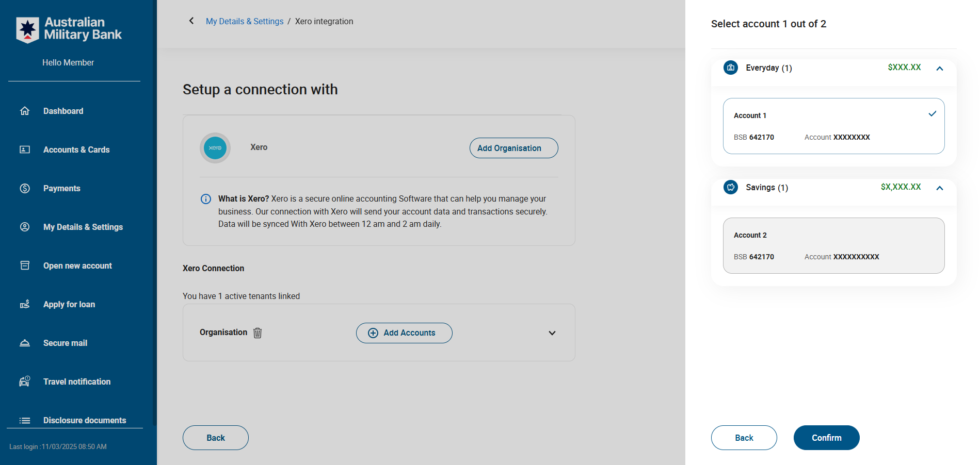The height and width of the screenshot is (465, 980).
Task: Click the Everyday account category icon
Action: tap(731, 68)
